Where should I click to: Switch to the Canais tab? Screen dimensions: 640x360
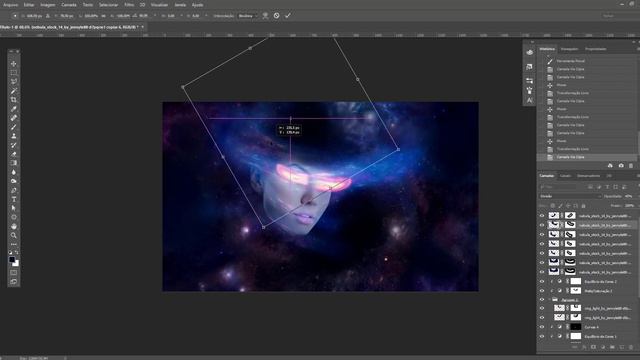click(x=565, y=176)
